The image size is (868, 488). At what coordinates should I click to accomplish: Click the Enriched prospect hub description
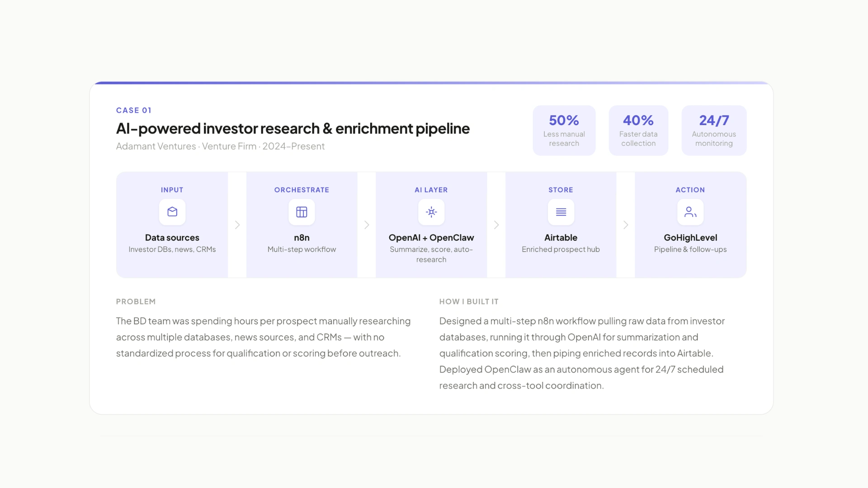tap(561, 249)
